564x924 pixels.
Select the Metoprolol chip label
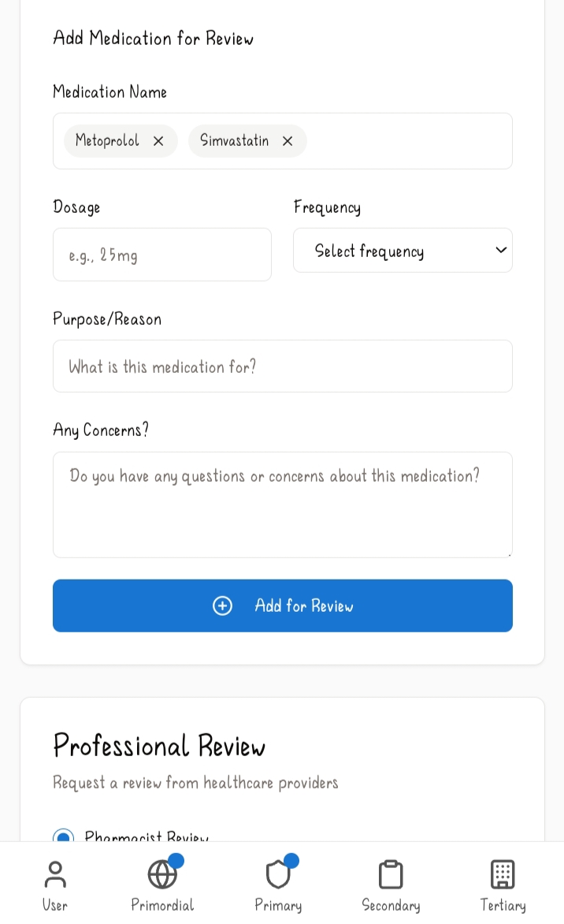pos(107,141)
